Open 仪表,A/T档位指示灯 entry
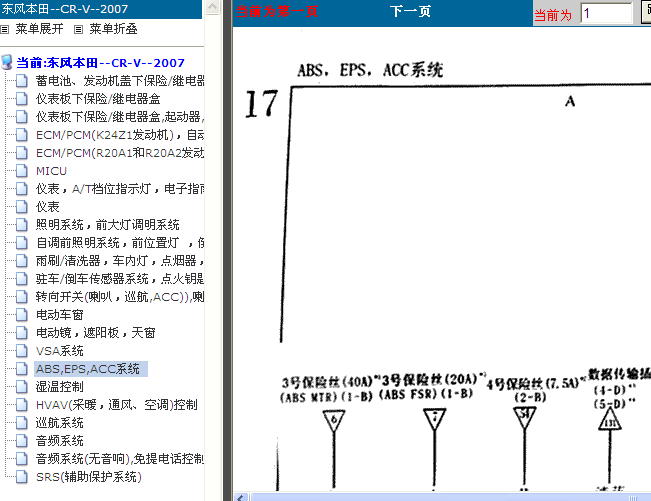651x501 pixels. pos(120,189)
